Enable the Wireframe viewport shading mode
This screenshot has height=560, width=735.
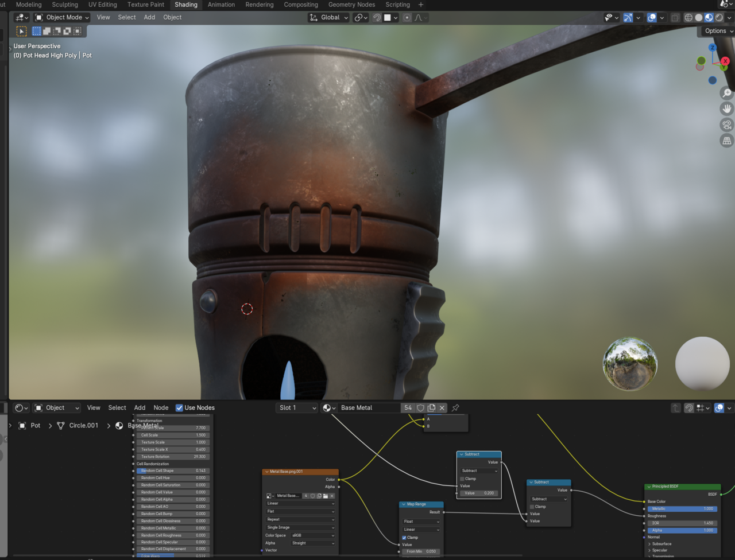pos(688,17)
